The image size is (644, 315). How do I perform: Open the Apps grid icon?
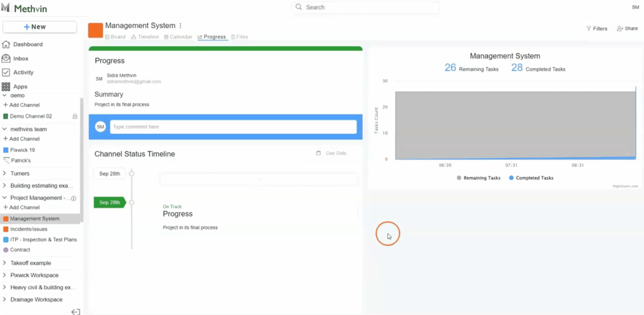click(6, 87)
